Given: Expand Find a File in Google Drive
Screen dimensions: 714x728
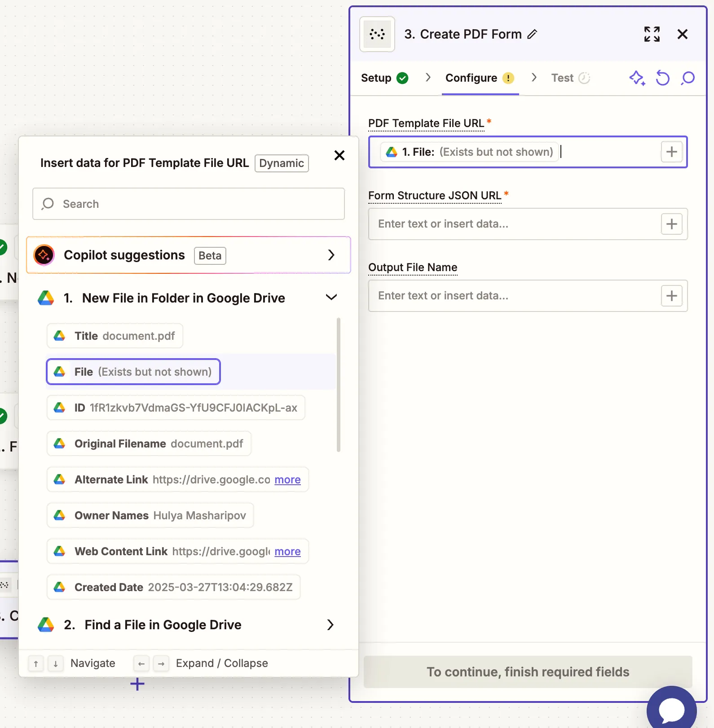Looking at the screenshot, I should 330,625.
